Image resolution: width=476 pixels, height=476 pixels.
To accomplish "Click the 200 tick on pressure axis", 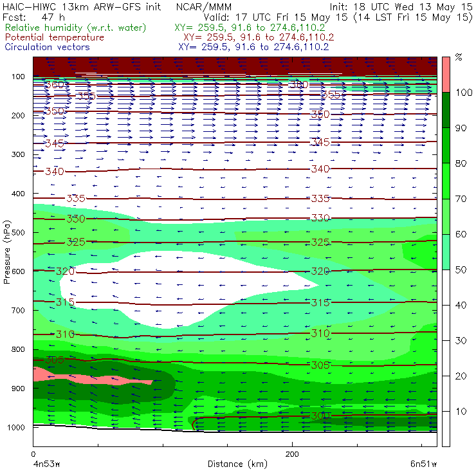I will (18, 116).
